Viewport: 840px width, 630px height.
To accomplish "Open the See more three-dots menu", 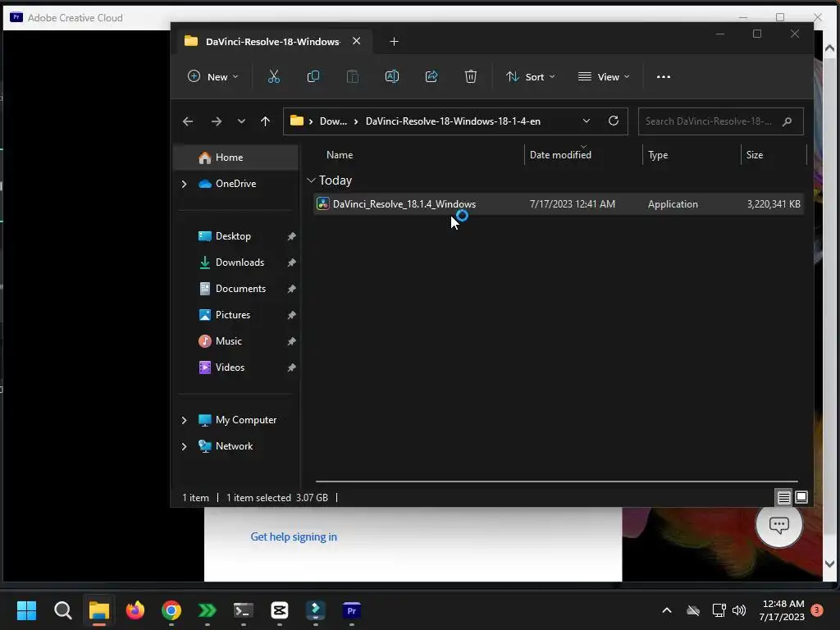I will 663,76.
